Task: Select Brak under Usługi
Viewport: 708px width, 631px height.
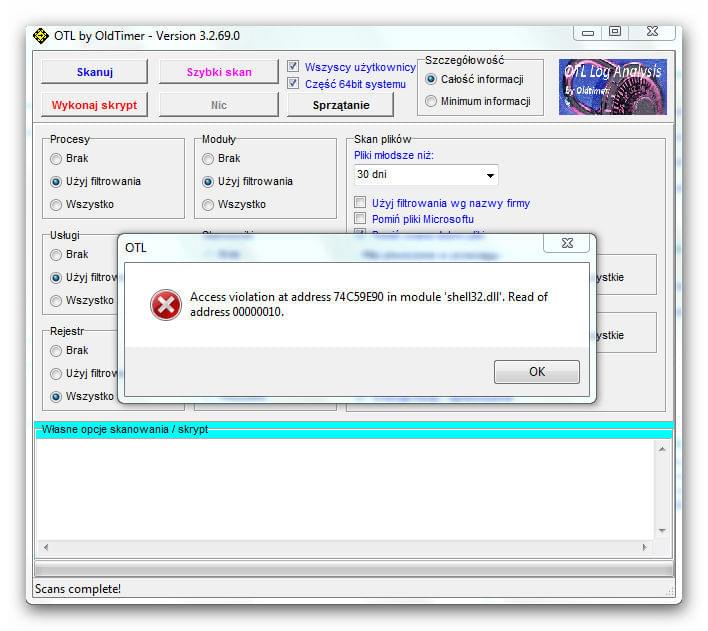Action: [56, 255]
